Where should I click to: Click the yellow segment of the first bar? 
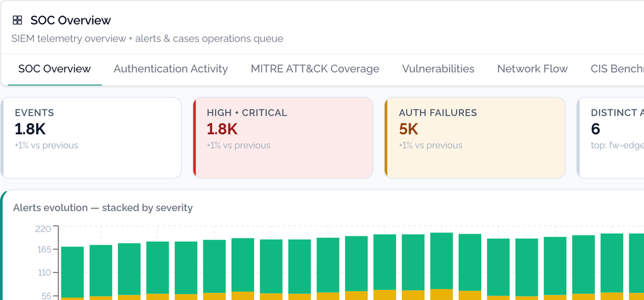tap(72, 299)
